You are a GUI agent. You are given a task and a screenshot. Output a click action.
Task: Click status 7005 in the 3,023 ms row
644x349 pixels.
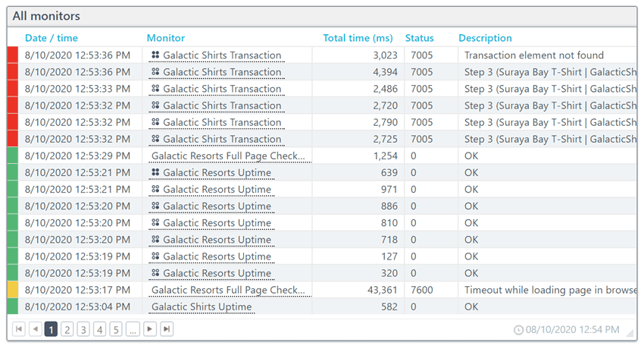(422, 55)
